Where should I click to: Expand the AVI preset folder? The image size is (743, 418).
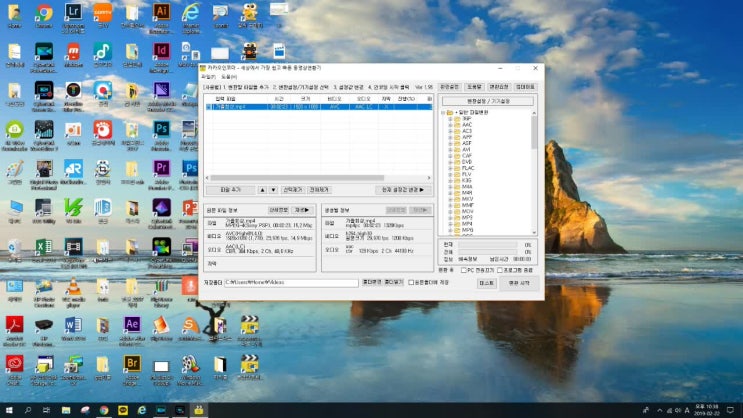(x=449, y=149)
